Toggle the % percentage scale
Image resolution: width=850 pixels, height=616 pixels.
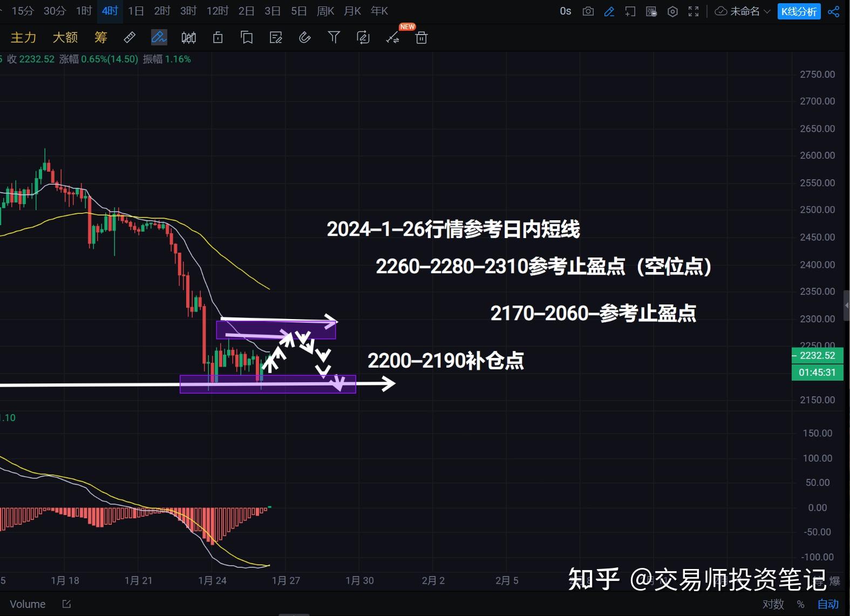pyautogui.click(x=801, y=604)
